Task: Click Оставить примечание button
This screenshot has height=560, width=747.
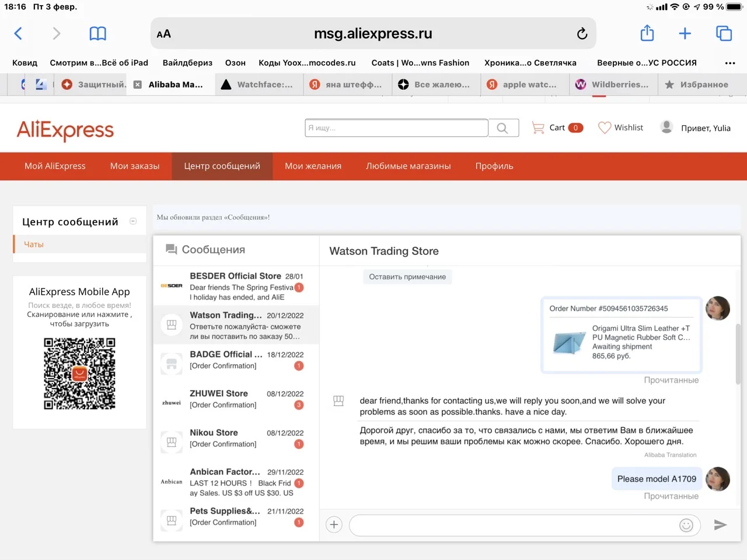Action: tap(407, 277)
